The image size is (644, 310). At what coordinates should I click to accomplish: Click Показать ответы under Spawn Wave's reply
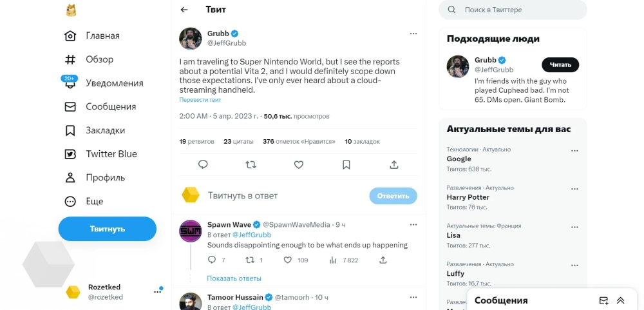coord(234,278)
